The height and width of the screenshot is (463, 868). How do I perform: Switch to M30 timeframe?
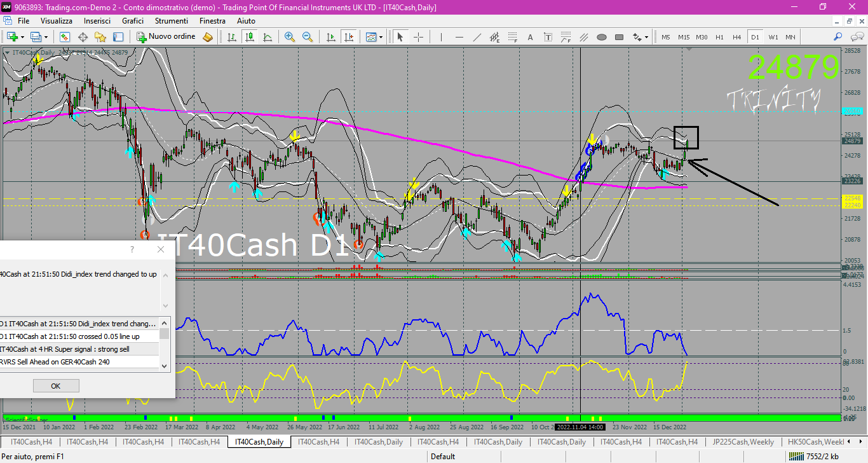tap(702, 37)
